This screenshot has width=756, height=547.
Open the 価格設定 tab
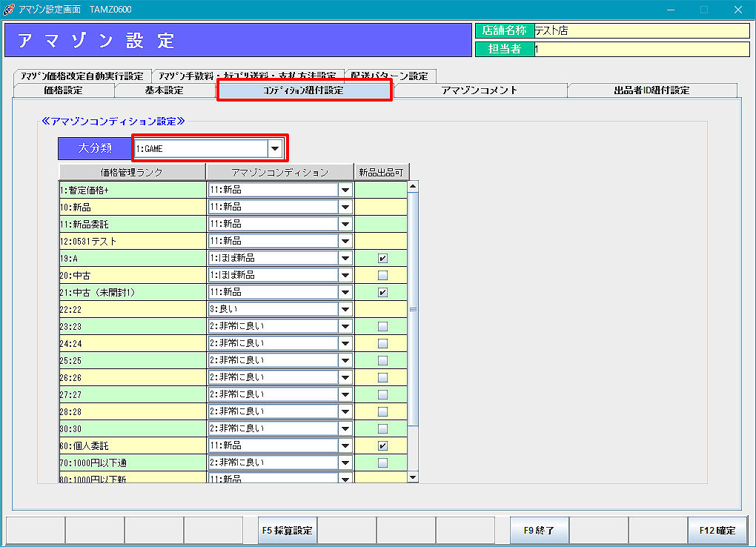pyautogui.click(x=63, y=90)
